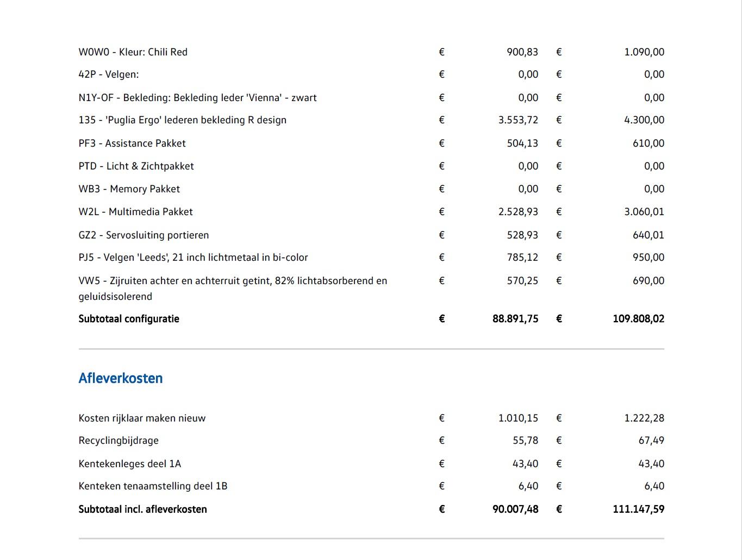
Task: Select 'W2L - Multimedia Pakket' row label
Action: [135, 212]
